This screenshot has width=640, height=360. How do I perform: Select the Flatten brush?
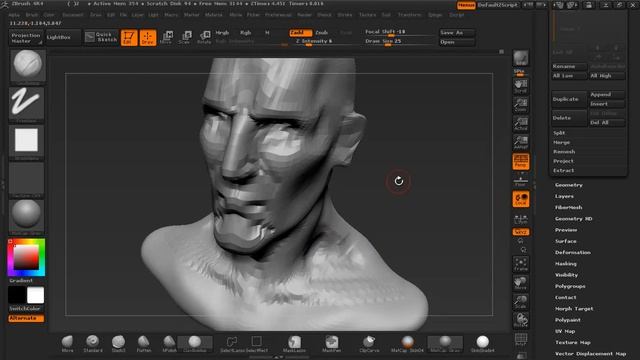(144, 344)
